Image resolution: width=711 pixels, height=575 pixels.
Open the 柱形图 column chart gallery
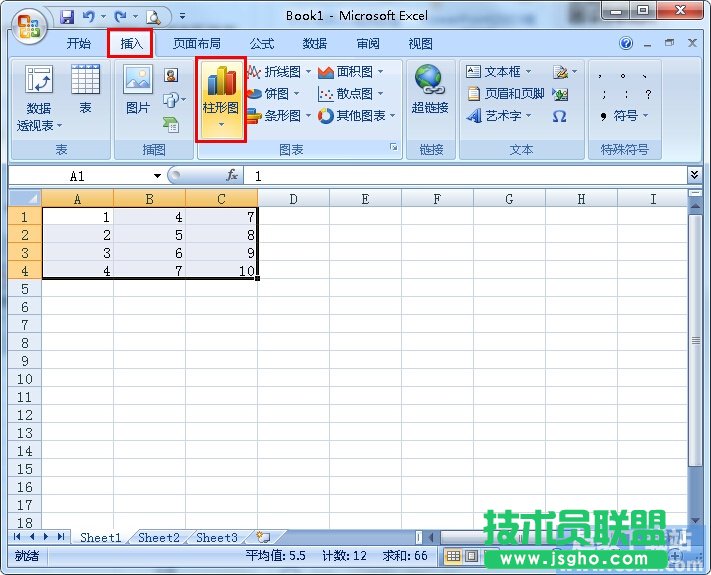(x=221, y=98)
